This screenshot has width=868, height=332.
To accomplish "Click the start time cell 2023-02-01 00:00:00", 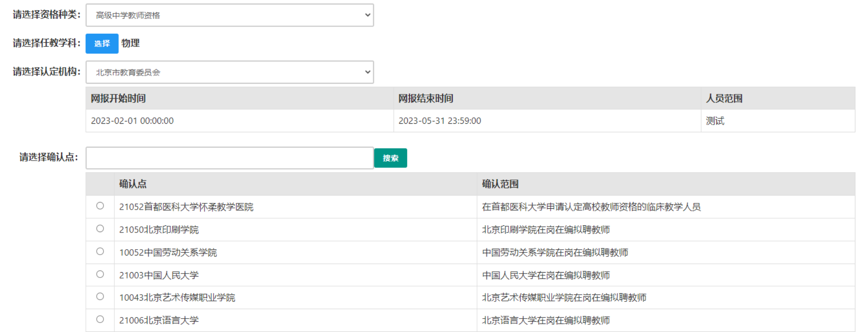I will 132,121.
